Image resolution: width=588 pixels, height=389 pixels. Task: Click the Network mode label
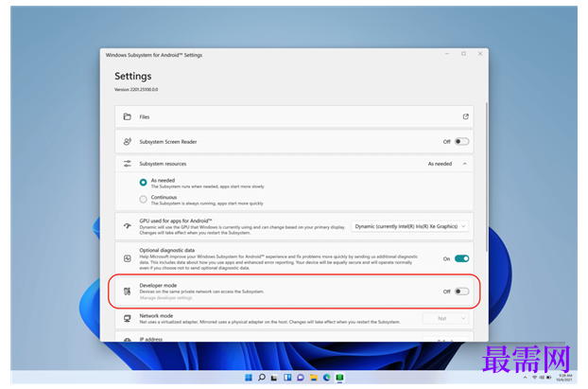click(156, 316)
